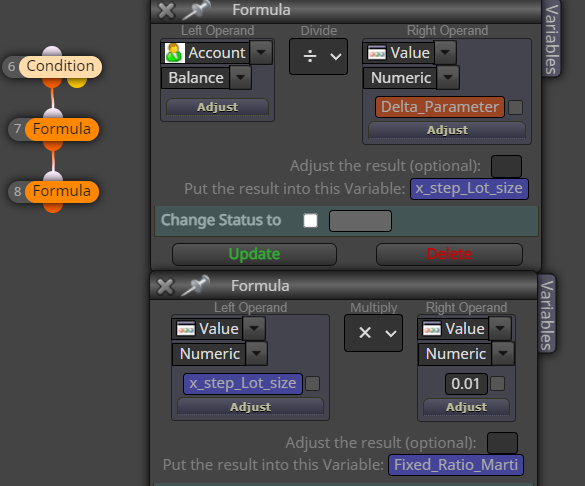
Task: Pin the lower Formula panel
Action: click(195, 285)
